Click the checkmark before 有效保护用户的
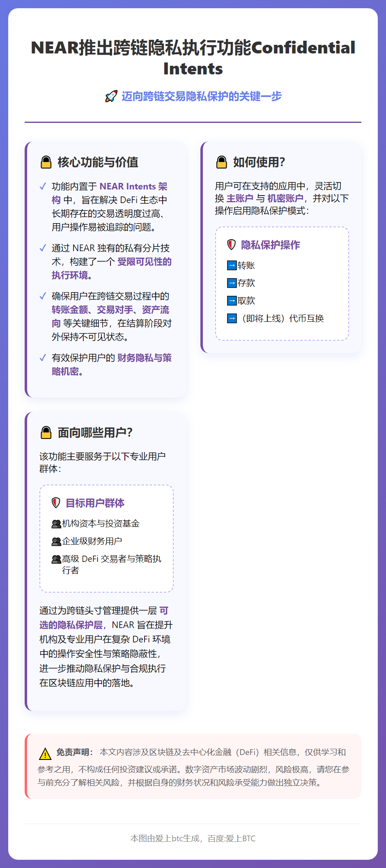The width and height of the screenshot is (386, 868). click(x=43, y=358)
